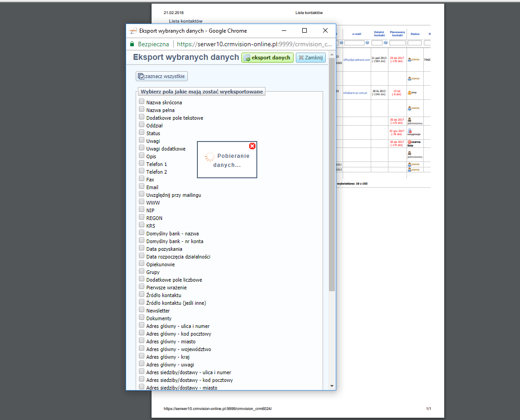The height and width of the screenshot is (420, 520).
Task: Click 'zaznacz wszystkie' to select all fields
Action: click(162, 76)
